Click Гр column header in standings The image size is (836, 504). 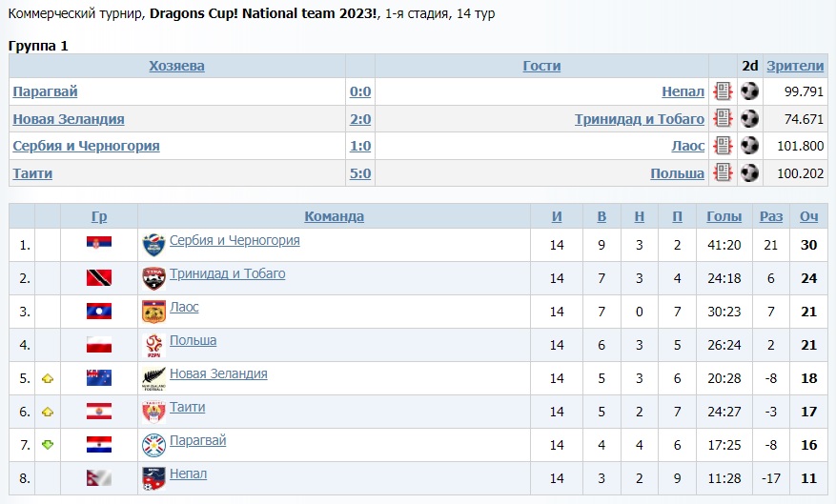point(99,216)
